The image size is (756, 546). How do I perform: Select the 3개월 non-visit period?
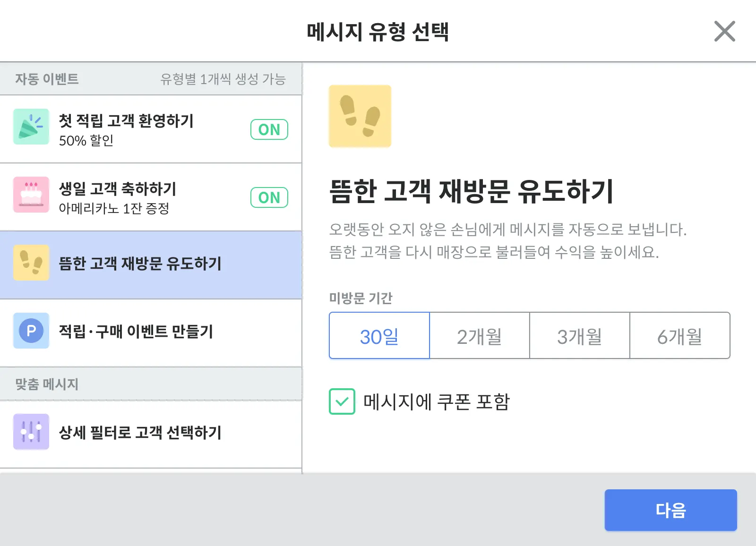click(580, 336)
